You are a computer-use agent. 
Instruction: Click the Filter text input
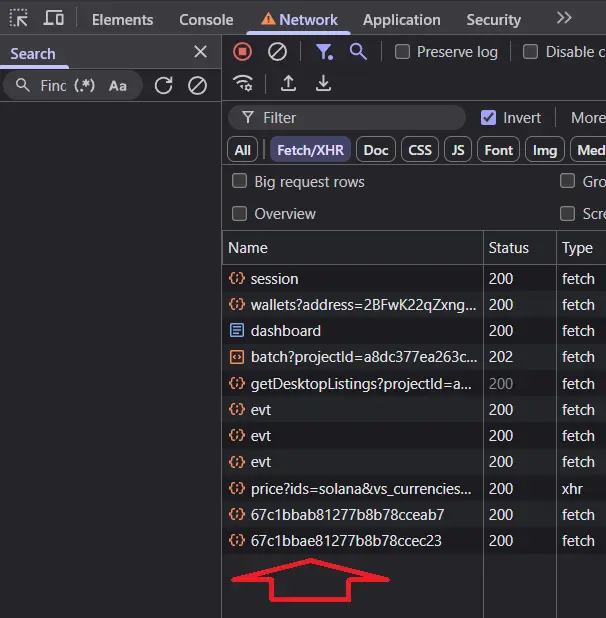pyautogui.click(x=347, y=117)
